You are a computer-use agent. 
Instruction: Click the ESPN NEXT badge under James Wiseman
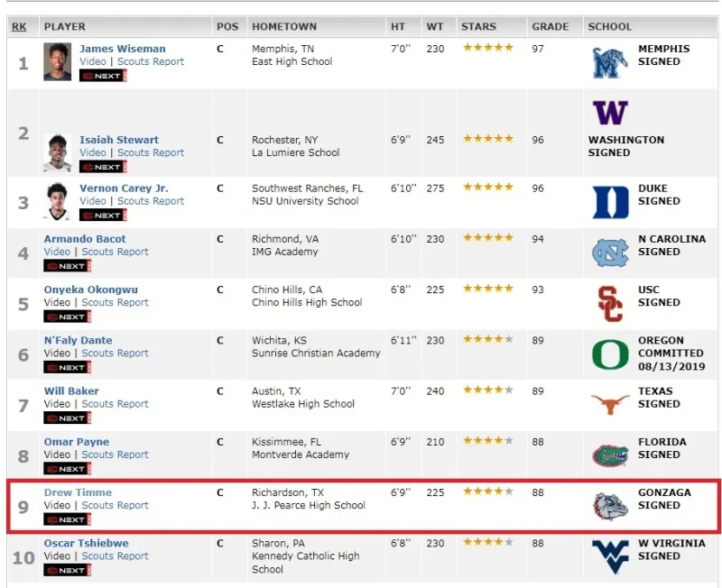coord(103,76)
